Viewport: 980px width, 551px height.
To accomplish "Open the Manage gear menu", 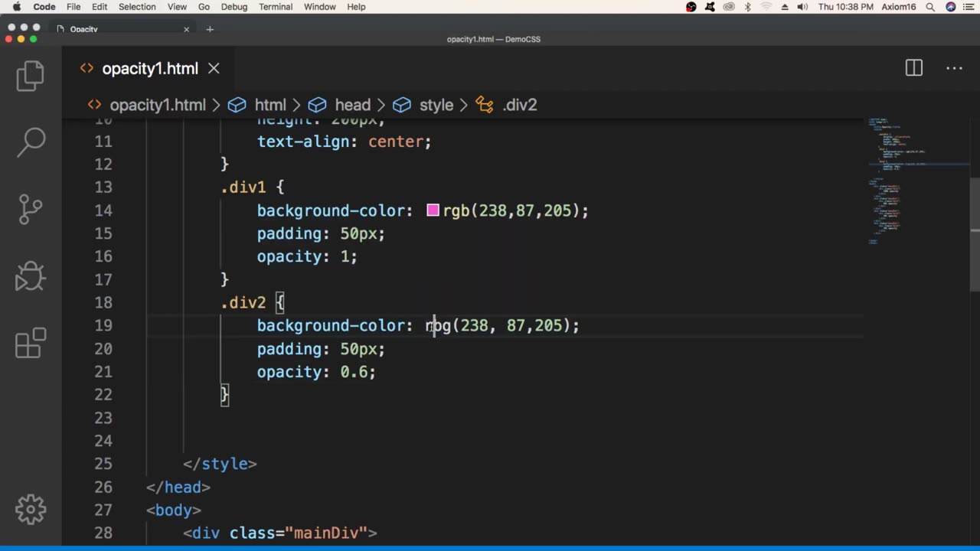I will [31, 510].
